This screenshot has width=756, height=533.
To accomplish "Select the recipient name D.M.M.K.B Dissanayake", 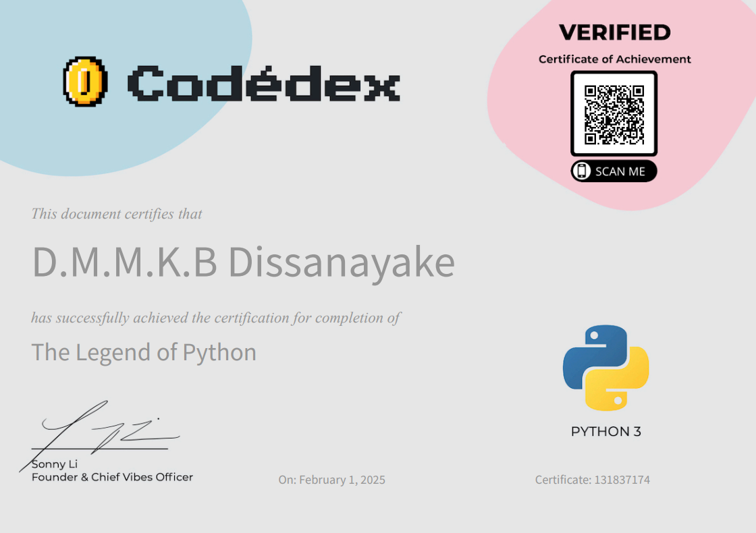I will (243, 263).
